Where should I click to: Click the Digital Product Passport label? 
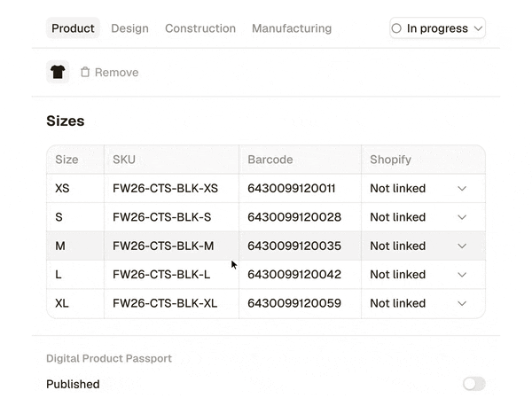109,358
